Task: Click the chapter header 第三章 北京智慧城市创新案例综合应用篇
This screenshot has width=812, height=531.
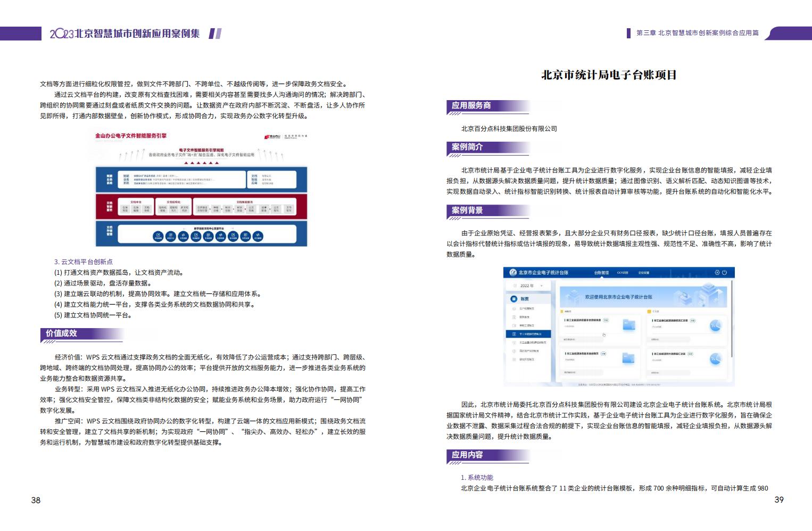Action: coord(698,33)
